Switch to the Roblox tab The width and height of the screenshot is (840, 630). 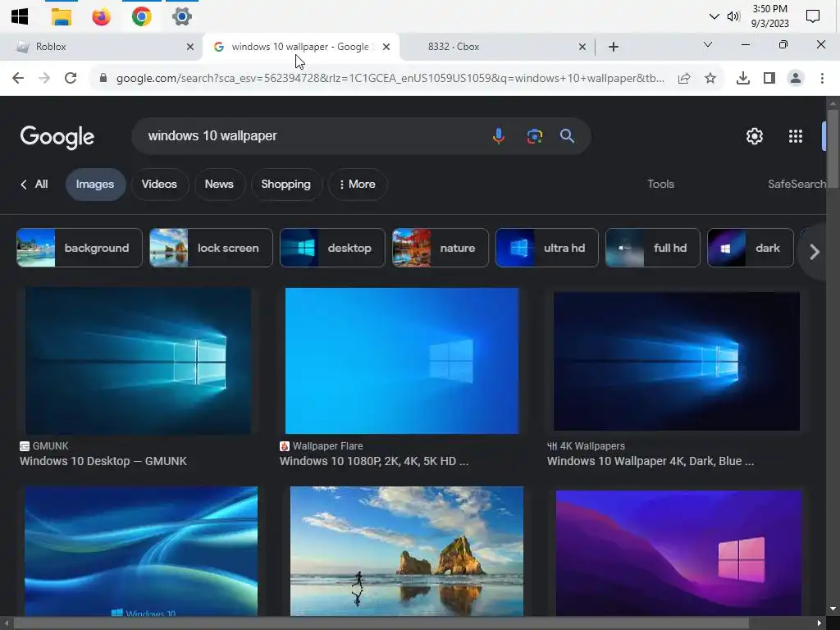pyautogui.click(x=102, y=47)
